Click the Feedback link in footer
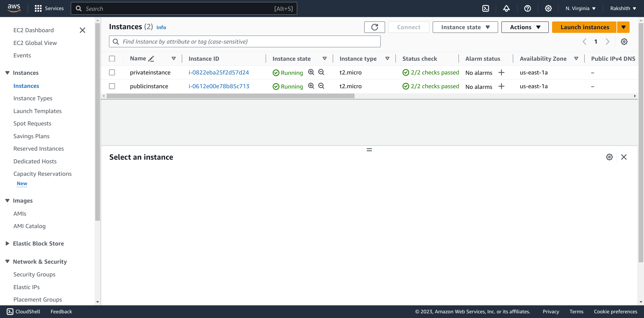Image resolution: width=644 pixels, height=318 pixels. pyautogui.click(x=61, y=312)
